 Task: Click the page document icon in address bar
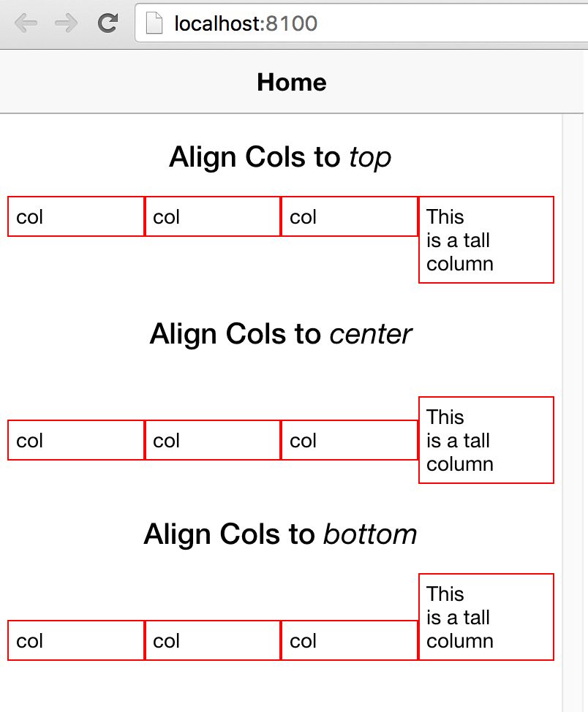154,23
